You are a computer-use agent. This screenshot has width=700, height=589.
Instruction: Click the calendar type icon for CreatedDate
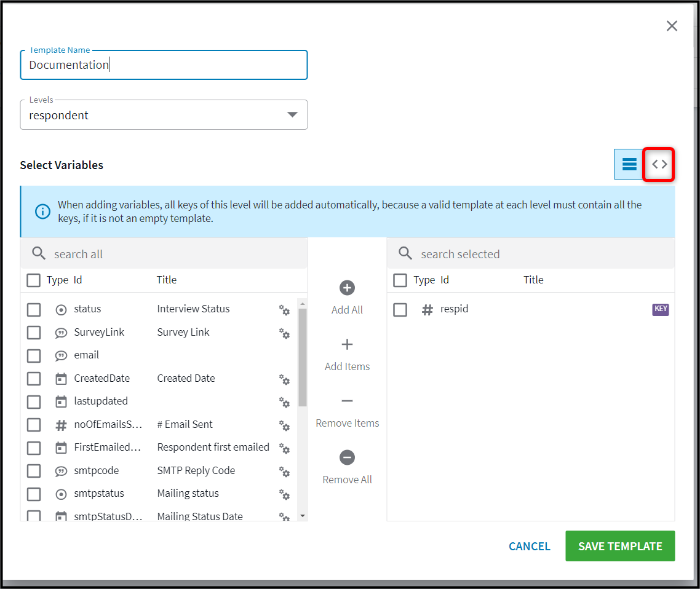coord(61,379)
